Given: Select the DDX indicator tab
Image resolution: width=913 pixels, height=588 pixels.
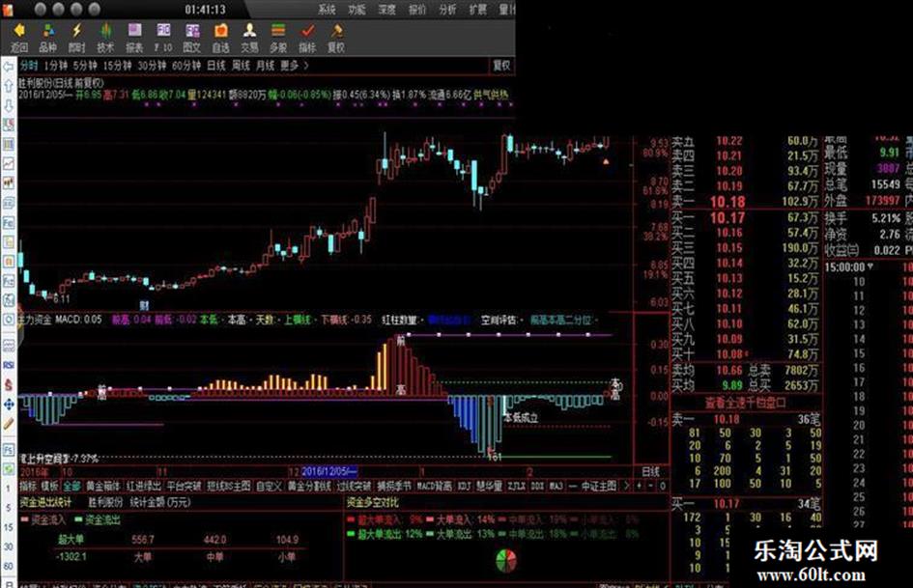Looking at the screenshot, I should pos(537,486).
